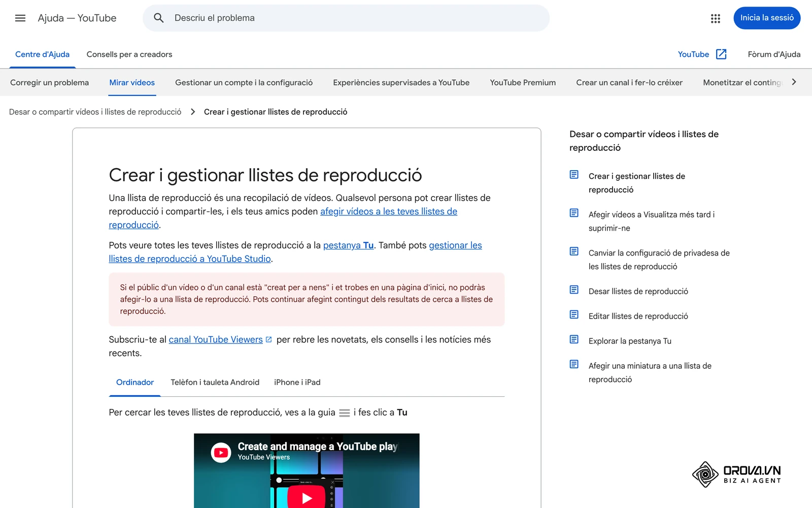This screenshot has height=508, width=812.
Task: Click in the Descriu el problema search field
Action: click(x=346, y=18)
